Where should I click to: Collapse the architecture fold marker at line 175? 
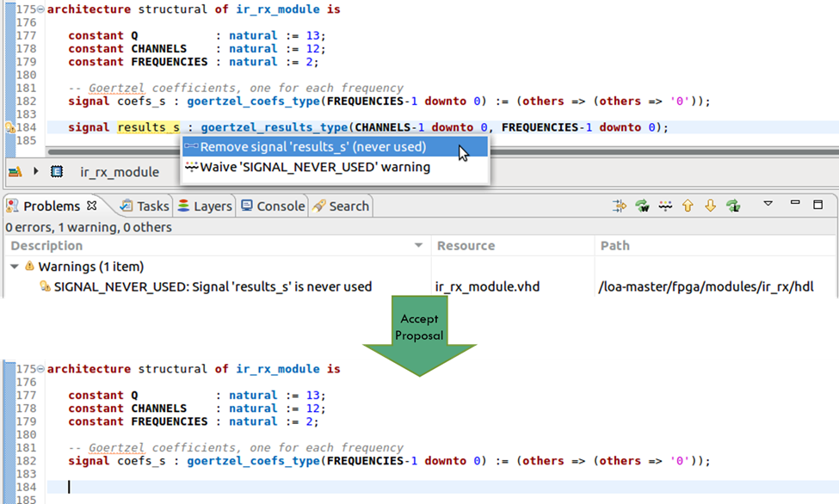click(40, 9)
